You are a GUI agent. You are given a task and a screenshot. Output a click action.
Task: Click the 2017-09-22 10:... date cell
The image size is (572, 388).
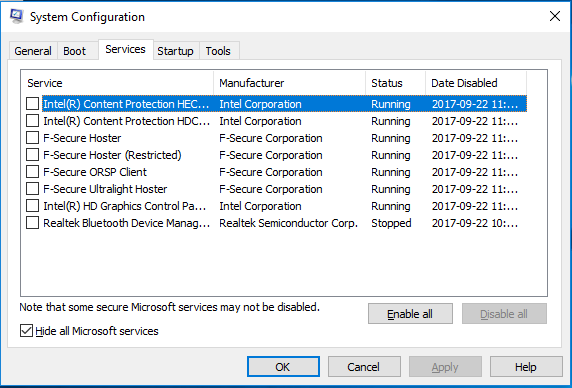tap(475, 223)
